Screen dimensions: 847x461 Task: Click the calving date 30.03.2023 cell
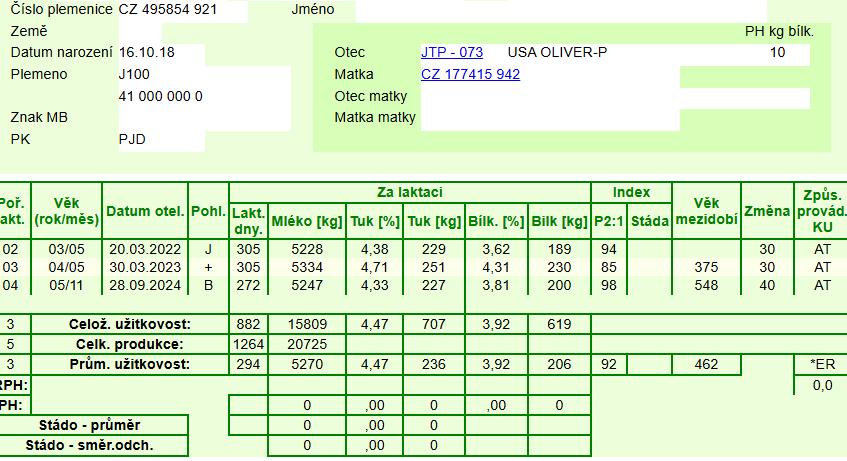[145, 267]
